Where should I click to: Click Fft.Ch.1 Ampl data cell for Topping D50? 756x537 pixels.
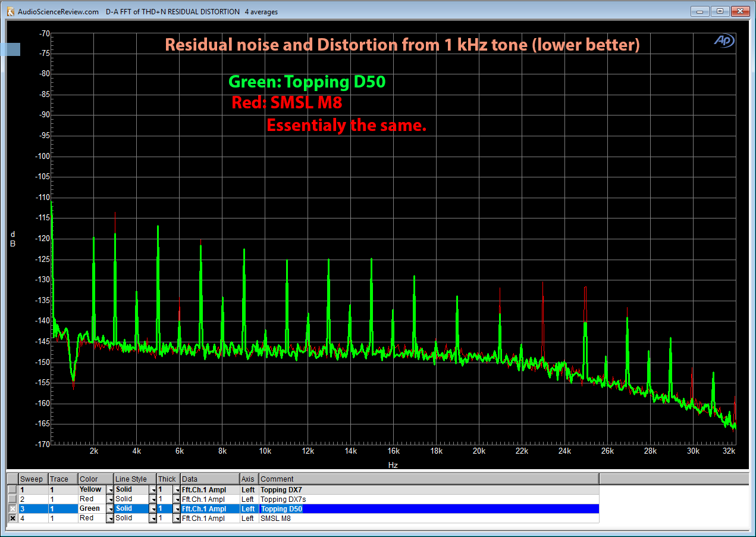pyautogui.click(x=210, y=508)
